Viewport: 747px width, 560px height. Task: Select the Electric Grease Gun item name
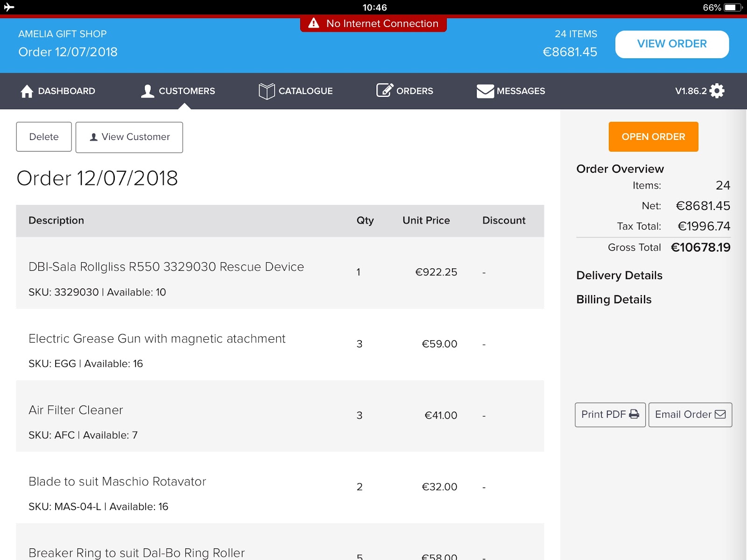click(x=157, y=338)
